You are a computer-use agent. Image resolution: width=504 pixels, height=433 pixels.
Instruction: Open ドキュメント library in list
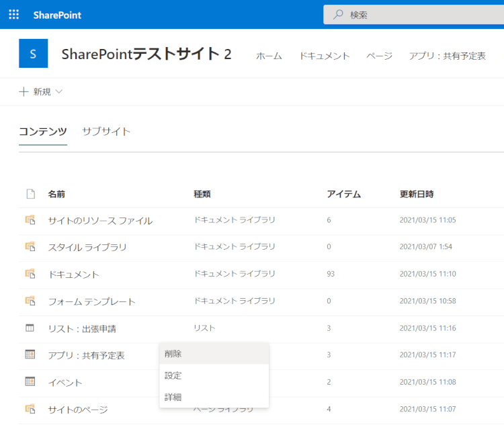pos(74,275)
